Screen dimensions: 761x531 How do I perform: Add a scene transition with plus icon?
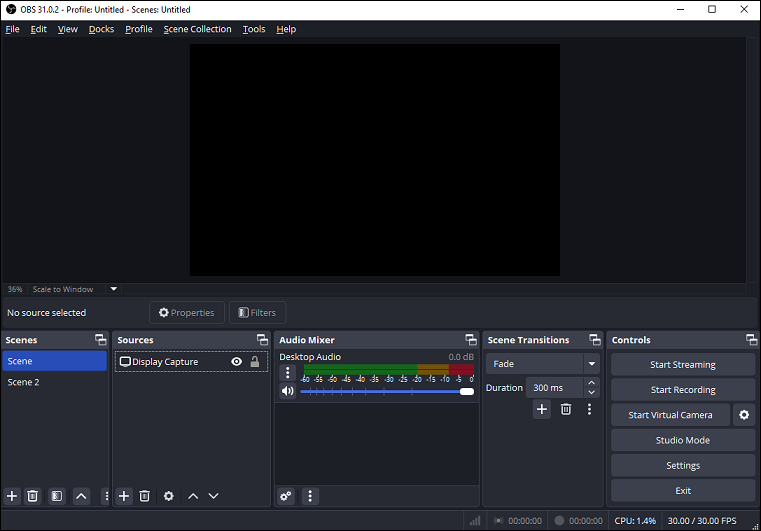coord(542,409)
